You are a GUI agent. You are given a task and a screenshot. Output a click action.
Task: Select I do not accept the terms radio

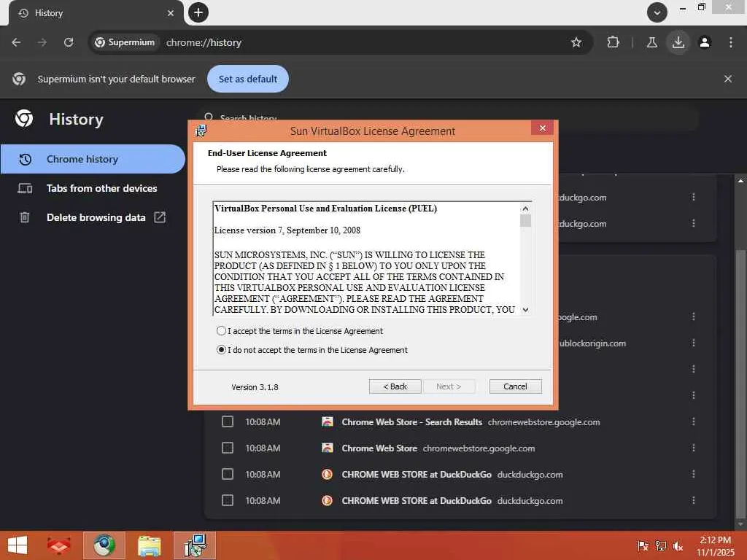click(221, 350)
